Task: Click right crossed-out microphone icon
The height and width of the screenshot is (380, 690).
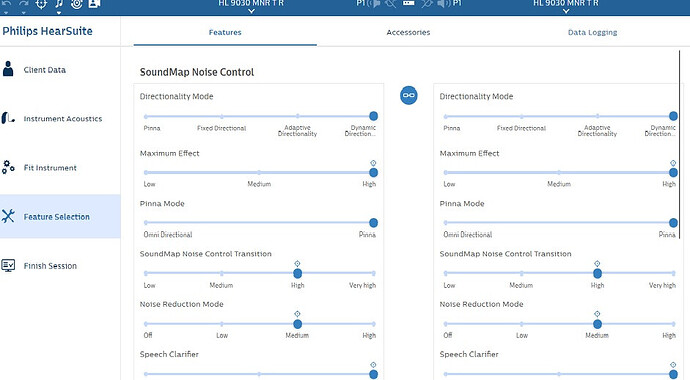Action: 427,3
